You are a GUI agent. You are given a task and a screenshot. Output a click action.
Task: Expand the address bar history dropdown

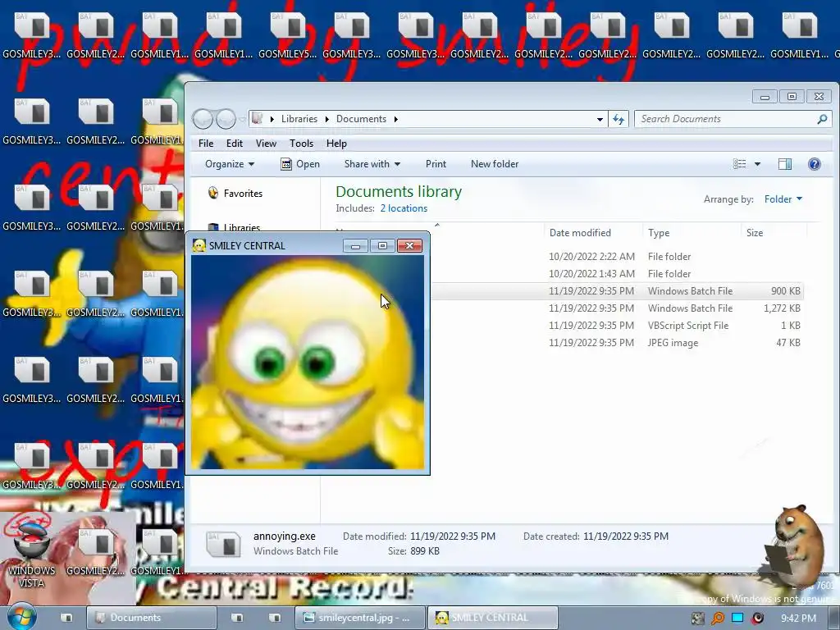(x=600, y=119)
